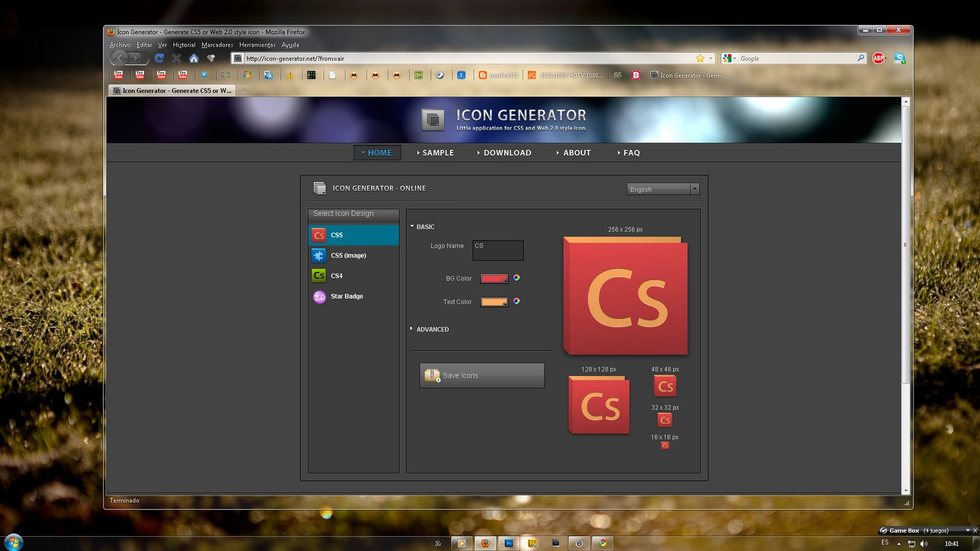Screen dimensions: 980x551
Task: Open Chrome from the taskbar
Action: (603, 543)
